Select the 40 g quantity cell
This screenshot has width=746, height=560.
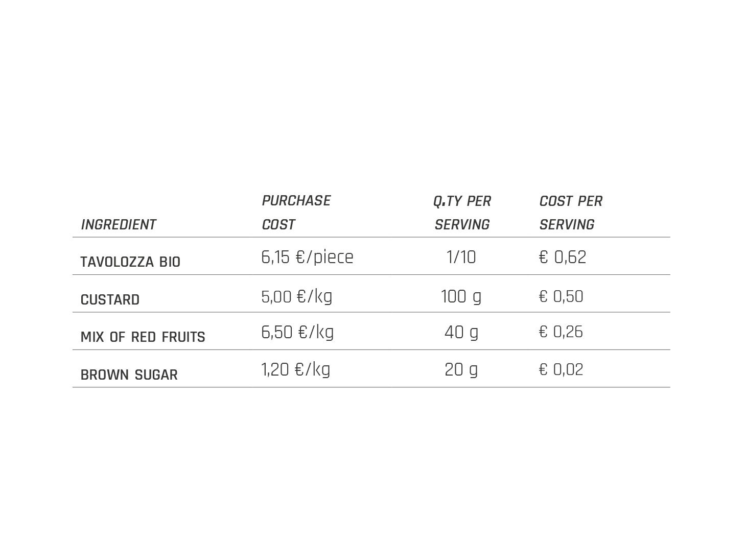[461, 333]
